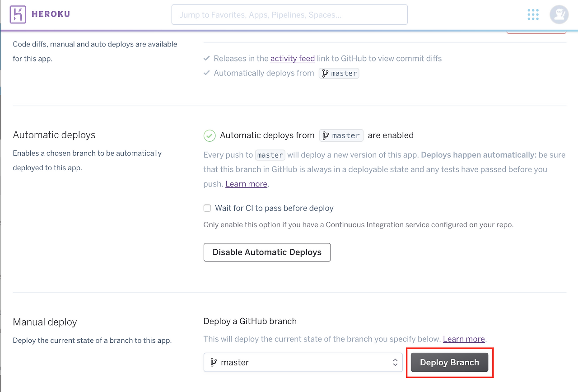Focus the Jump to Favorites search field

[x=289, y=15]
